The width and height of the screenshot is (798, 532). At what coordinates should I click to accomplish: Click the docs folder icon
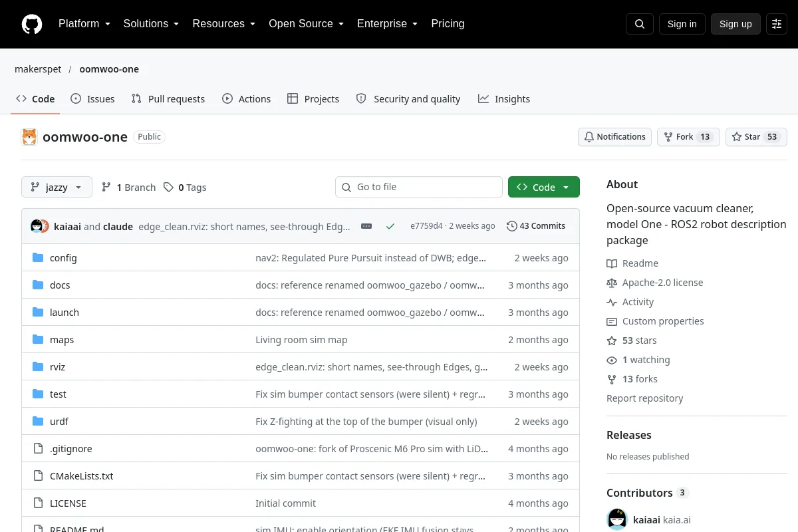38,285
